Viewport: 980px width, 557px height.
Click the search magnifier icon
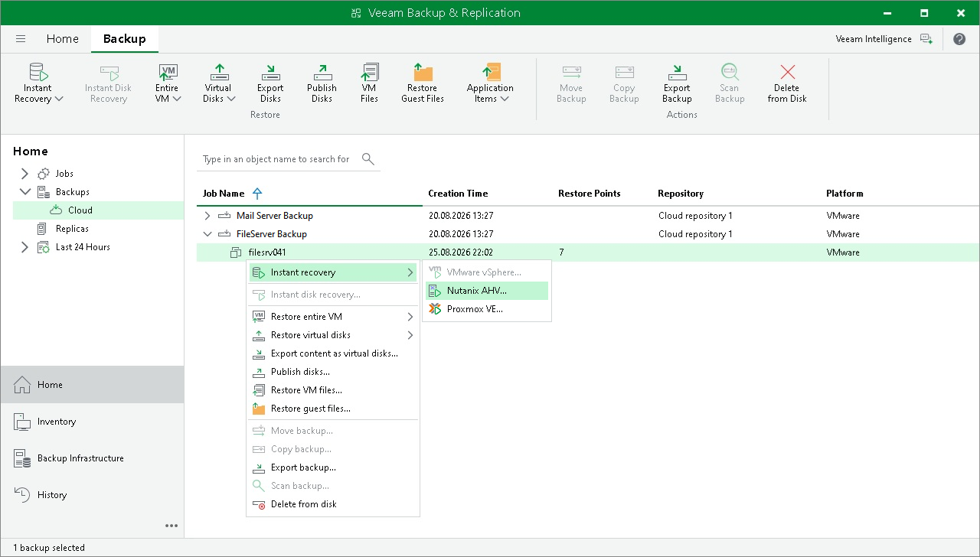368,159
